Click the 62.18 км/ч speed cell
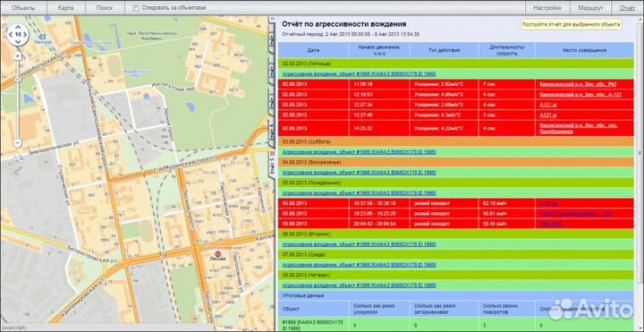Viewport: 644px width, 332px height. [507, 203]
